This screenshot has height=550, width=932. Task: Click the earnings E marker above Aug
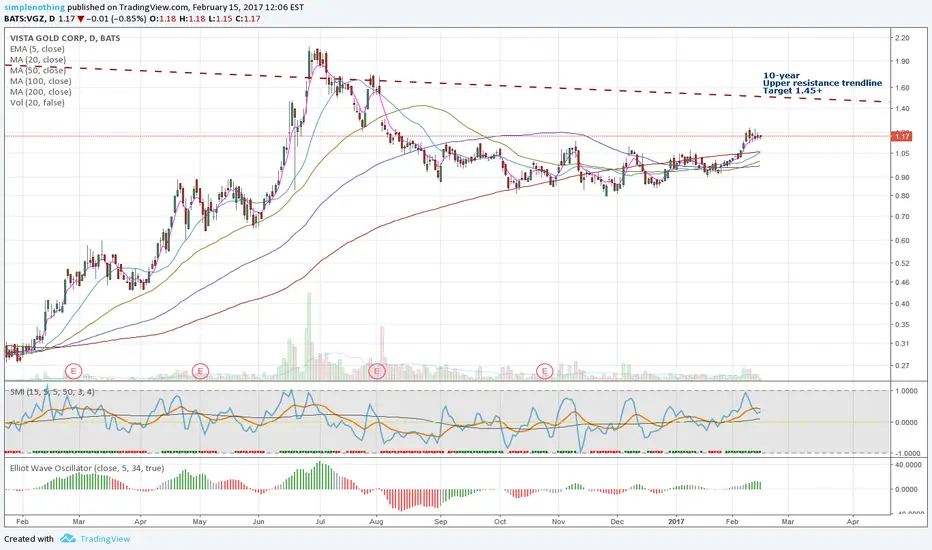pos(377,372)
